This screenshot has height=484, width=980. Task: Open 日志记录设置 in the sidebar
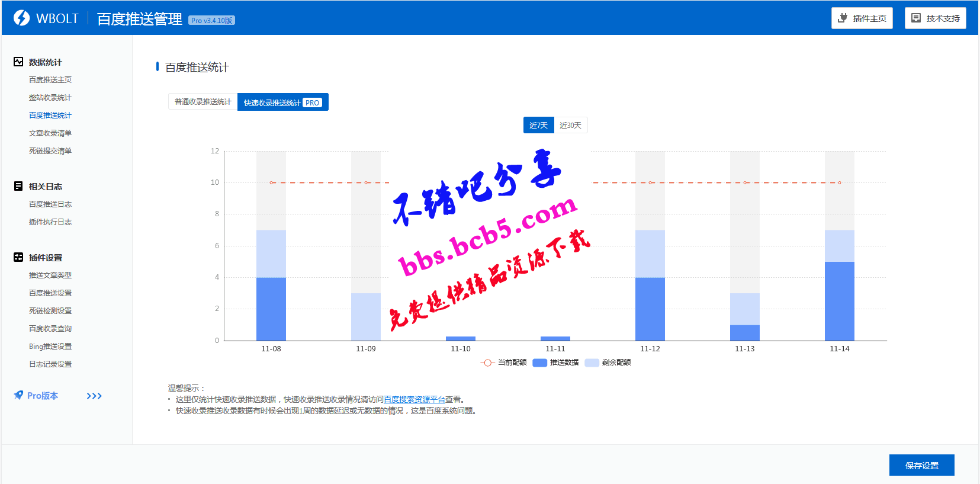(x=50, y=364)
